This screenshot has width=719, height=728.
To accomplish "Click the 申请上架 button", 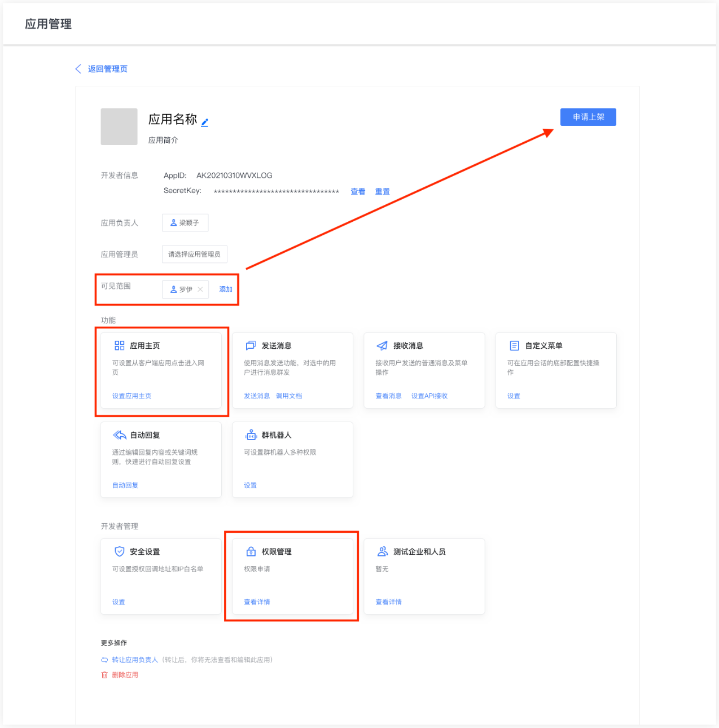I will pyautogui.click(x=588, y=117).
